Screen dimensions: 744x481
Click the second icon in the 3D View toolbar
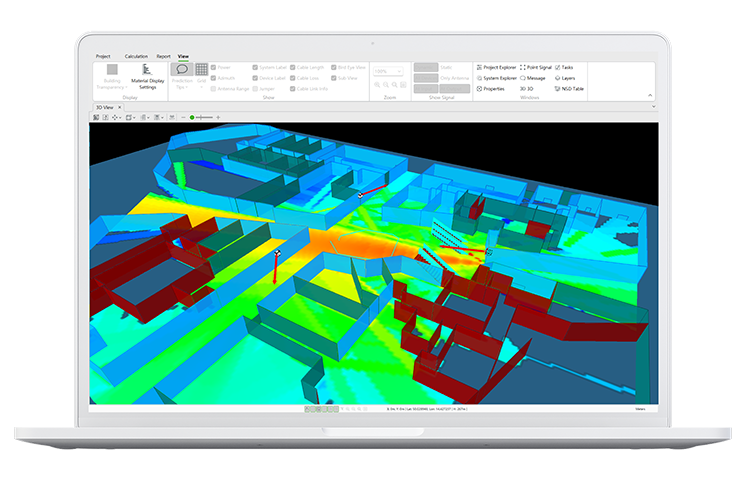coord(105,117)
